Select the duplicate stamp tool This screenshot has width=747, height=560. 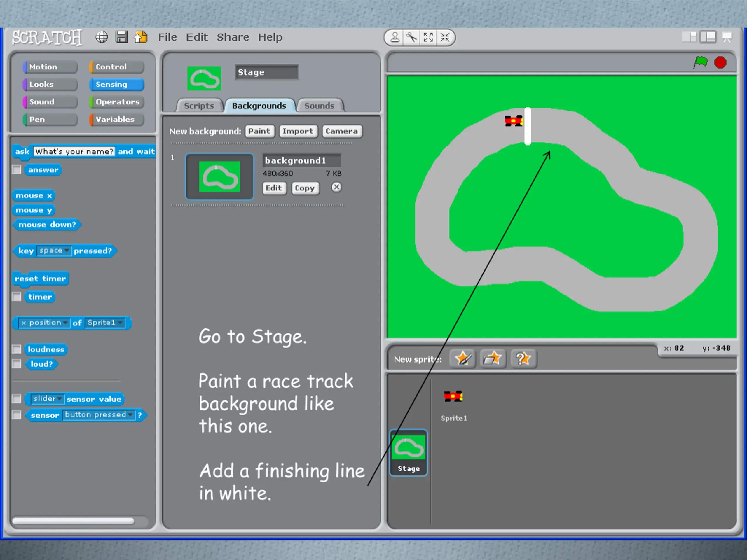[395, 37]
